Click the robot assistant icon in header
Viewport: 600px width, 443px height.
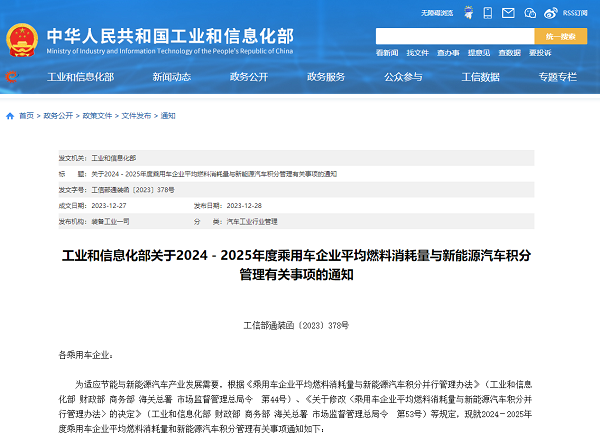(468, 13)
